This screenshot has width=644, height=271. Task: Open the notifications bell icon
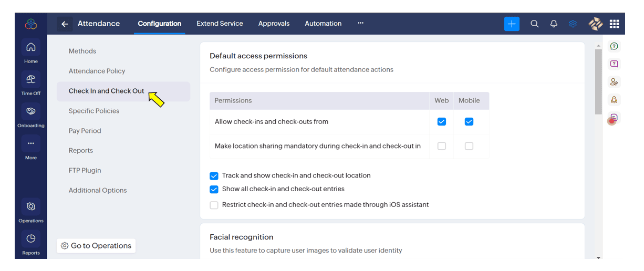tap(554, 24)
